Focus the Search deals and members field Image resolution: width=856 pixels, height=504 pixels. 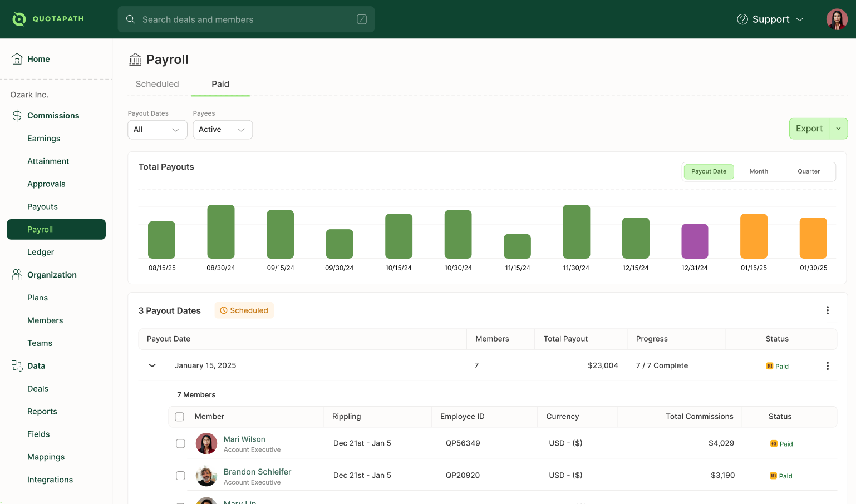pos(246,19)
